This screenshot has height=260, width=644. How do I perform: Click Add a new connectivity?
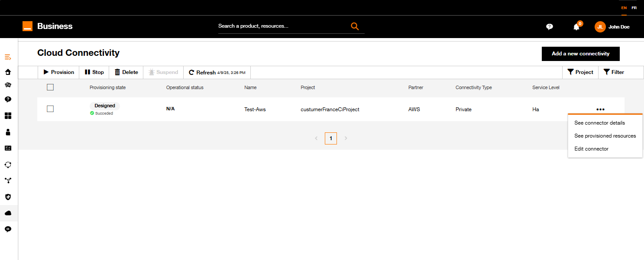[580, 54]
